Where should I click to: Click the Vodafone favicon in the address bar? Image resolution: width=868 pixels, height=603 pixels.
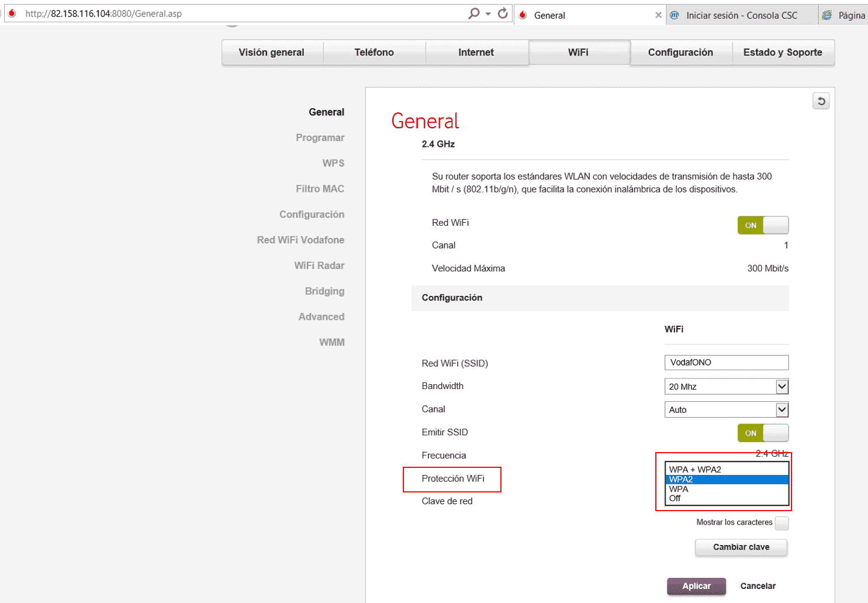pyautogui.click(x=12, y=13)
